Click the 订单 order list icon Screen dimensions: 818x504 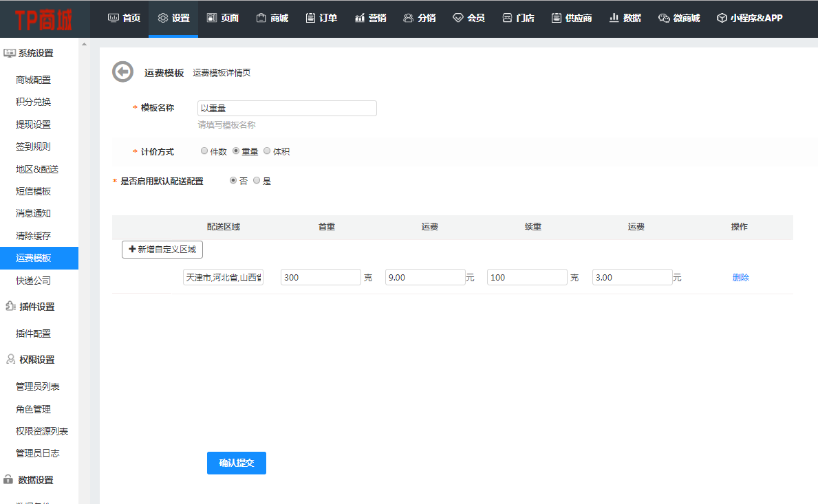[x=310, y=18]
